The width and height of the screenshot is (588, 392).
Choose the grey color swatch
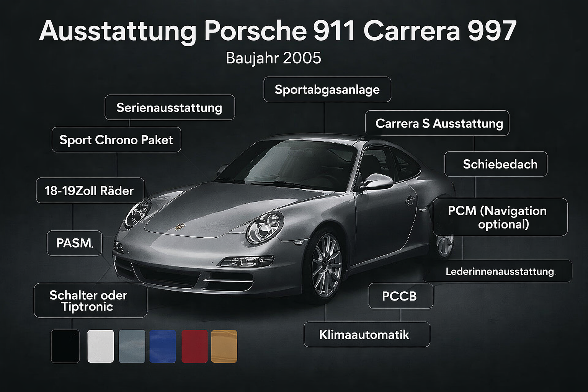[132, 346]
